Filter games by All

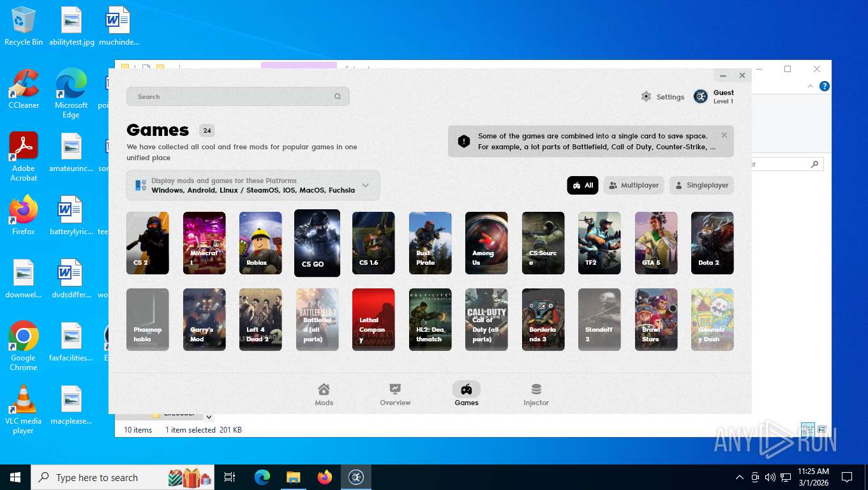(583, 185)
